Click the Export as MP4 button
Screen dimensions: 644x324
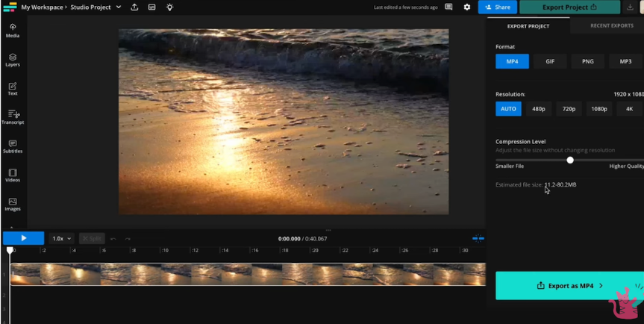[569, 286]
